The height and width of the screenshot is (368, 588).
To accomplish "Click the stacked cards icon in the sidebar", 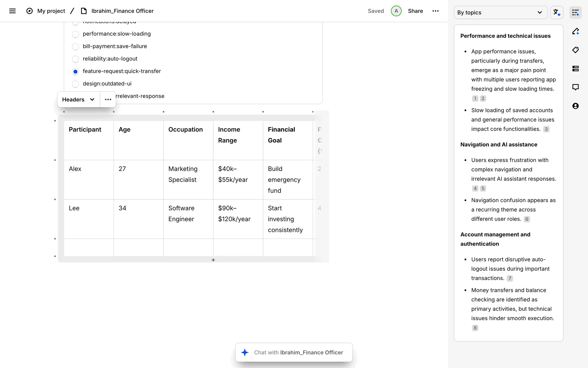I will tap(575, 69).
